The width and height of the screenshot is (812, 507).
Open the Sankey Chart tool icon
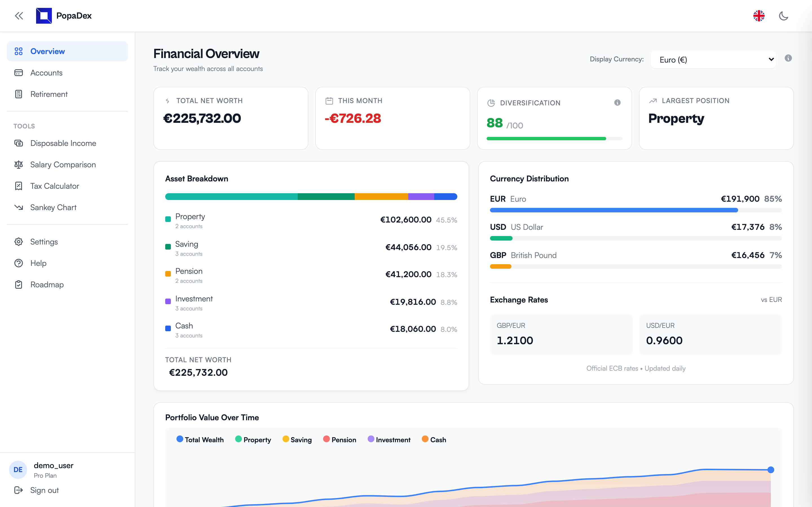[x=19, y=207]
